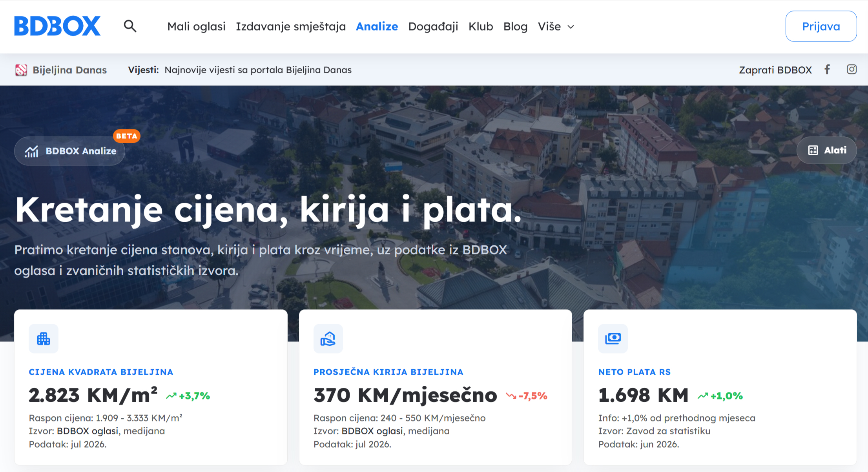Click the orange BETA label
The height and width of the screenshot is (472, 868).
[x=127, y=136]
